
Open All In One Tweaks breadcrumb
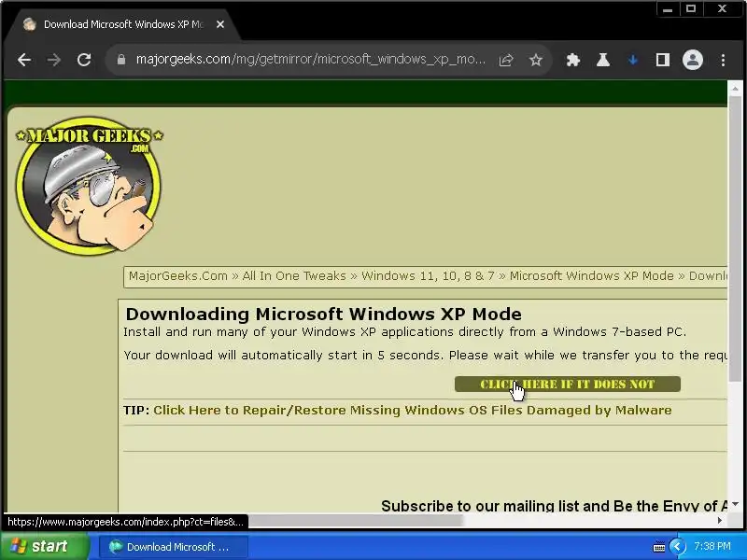294,276
